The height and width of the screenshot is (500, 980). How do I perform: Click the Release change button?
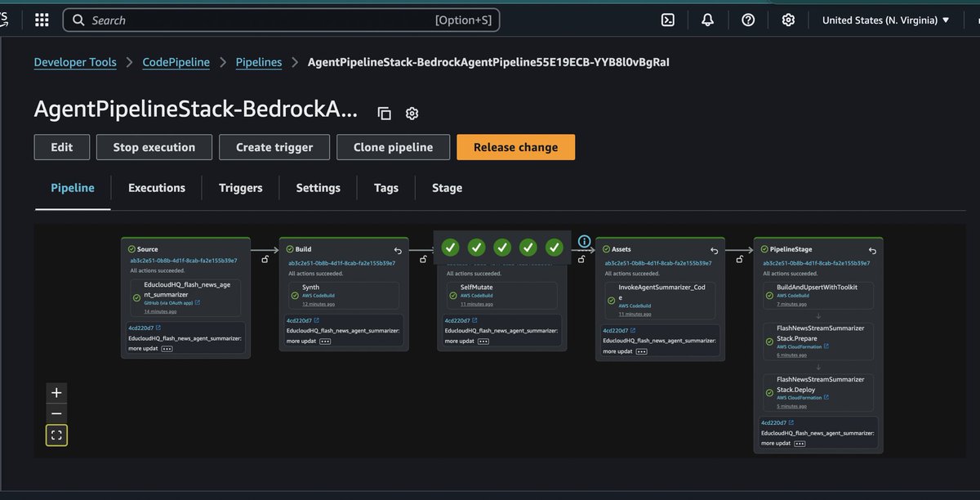(515, 147)
